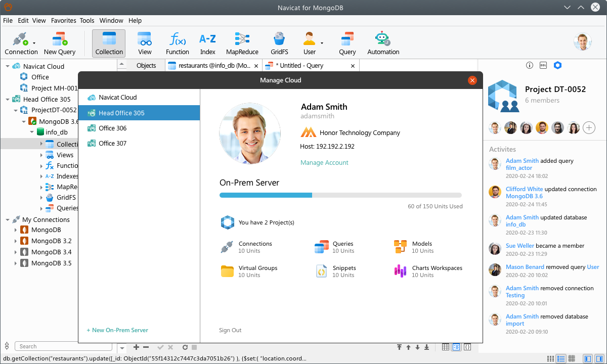Expand the MongoDB 3.2 connection

[16, 241]
